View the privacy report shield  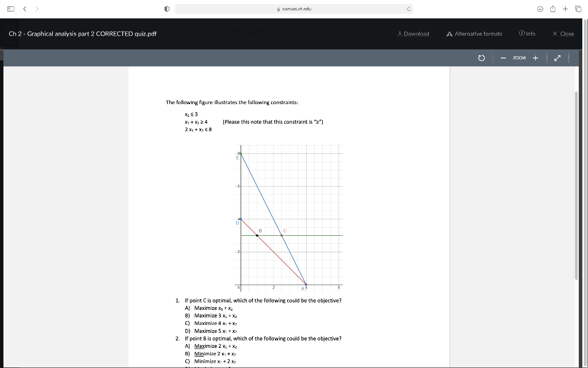point(166,9)
